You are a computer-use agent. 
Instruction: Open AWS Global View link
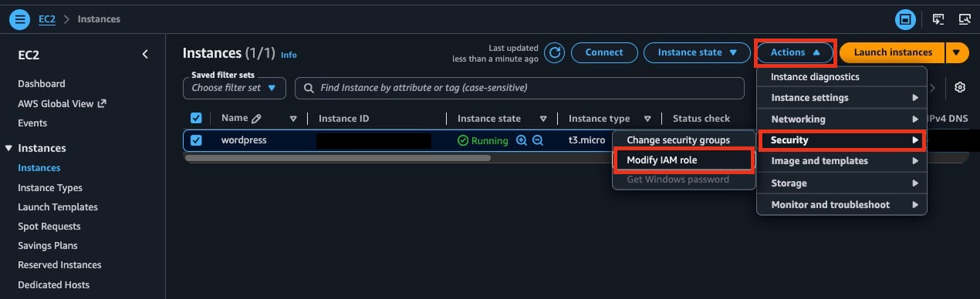(x=56, y=103)
